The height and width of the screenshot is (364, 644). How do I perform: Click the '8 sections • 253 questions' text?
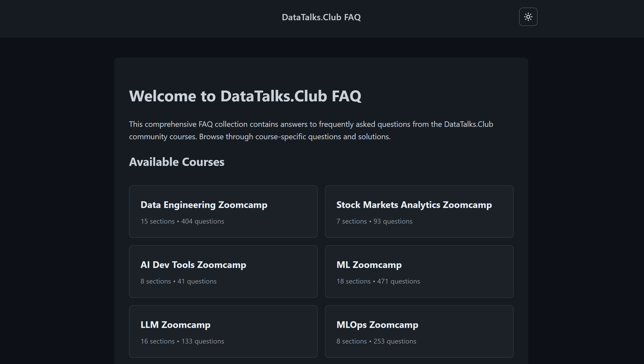(376, 341)
